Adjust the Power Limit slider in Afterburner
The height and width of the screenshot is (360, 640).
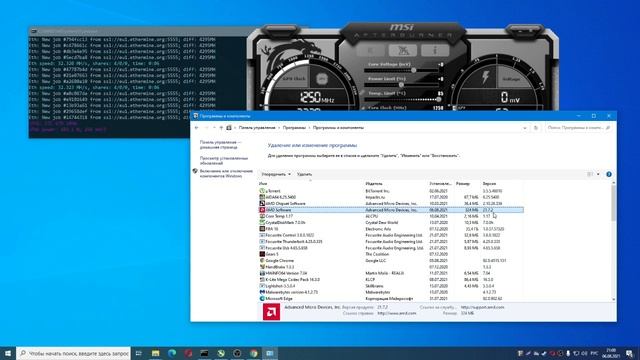tap(402, 85)
